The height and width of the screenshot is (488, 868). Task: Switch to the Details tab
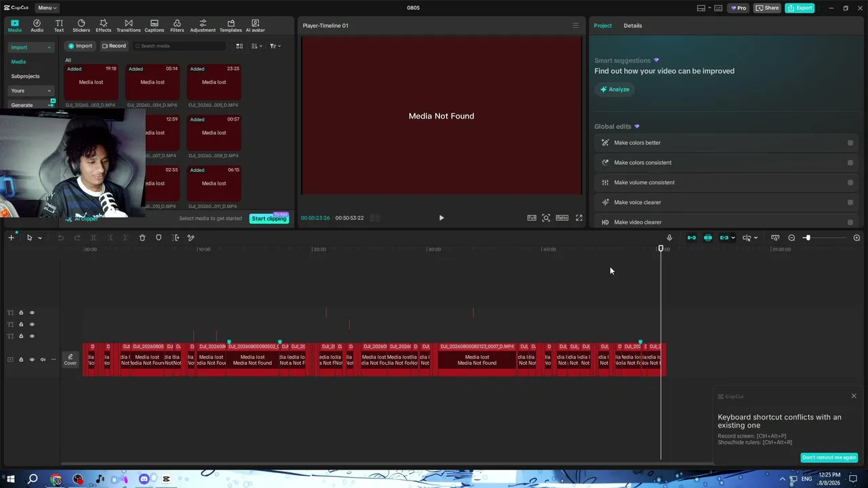coord(633,26)
